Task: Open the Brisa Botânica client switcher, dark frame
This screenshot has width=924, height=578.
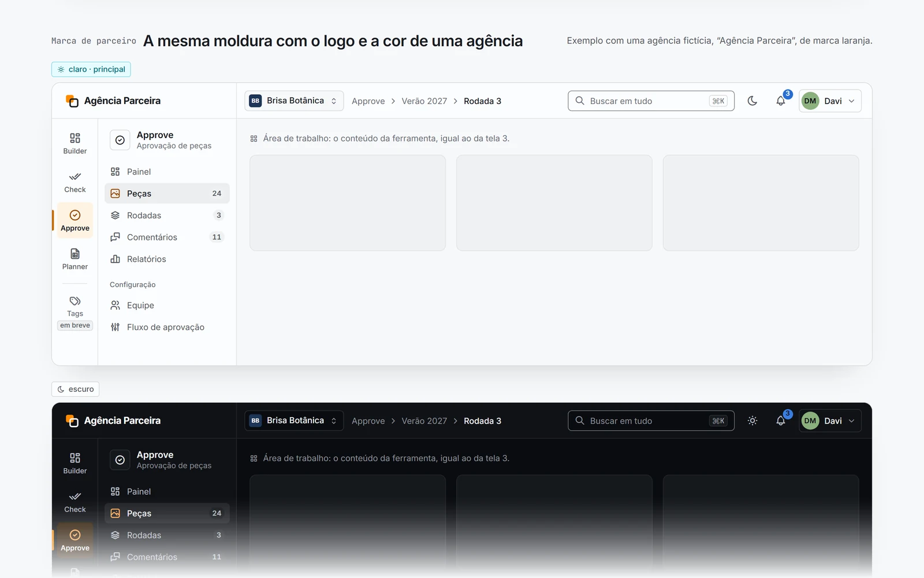Action: (294, 421)
